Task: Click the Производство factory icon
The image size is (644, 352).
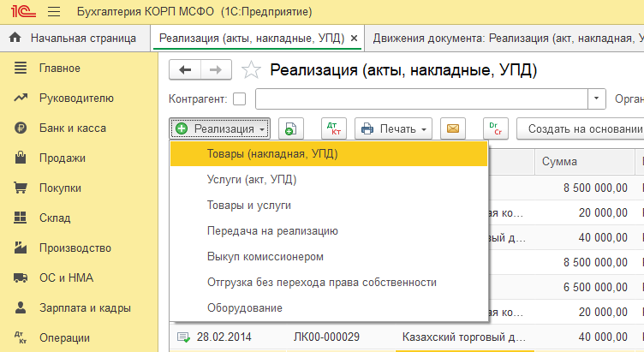Action: tap(21, 248)
